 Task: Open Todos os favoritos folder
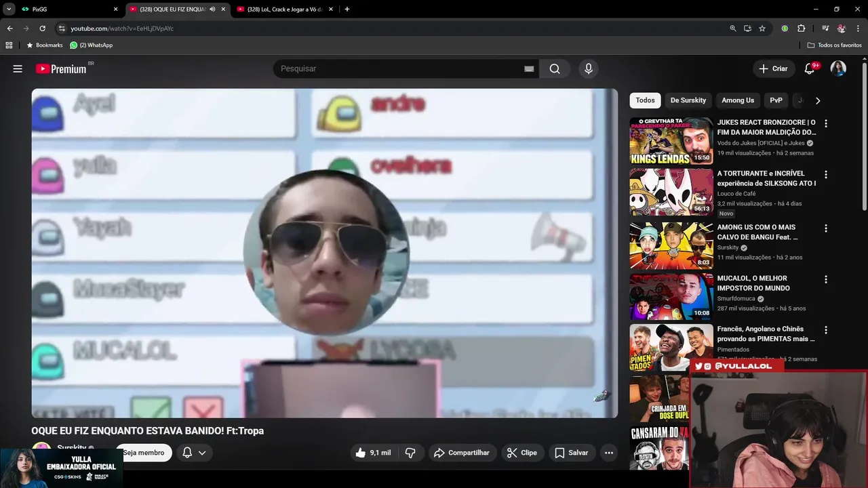point(834,45)
